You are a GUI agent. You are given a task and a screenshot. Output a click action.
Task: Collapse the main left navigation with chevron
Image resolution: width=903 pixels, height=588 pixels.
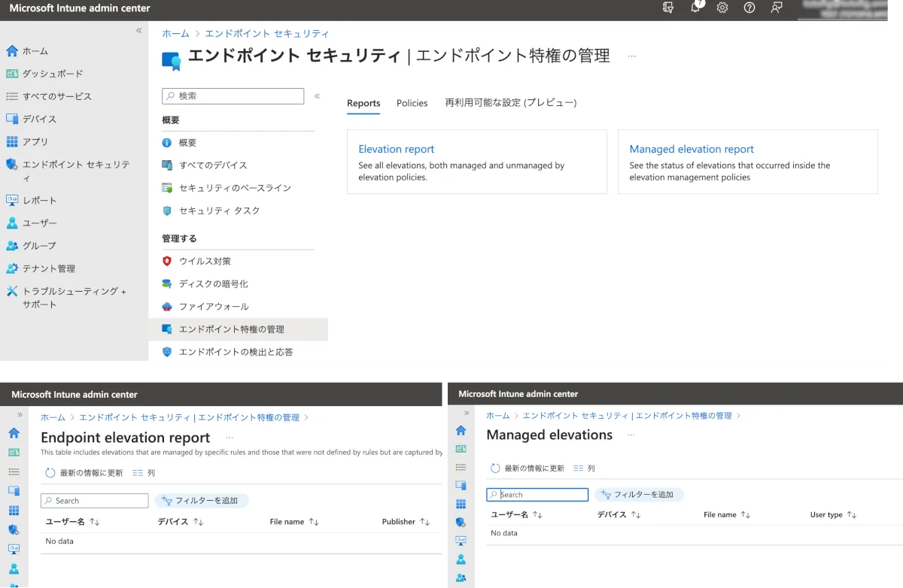(138, 31)
